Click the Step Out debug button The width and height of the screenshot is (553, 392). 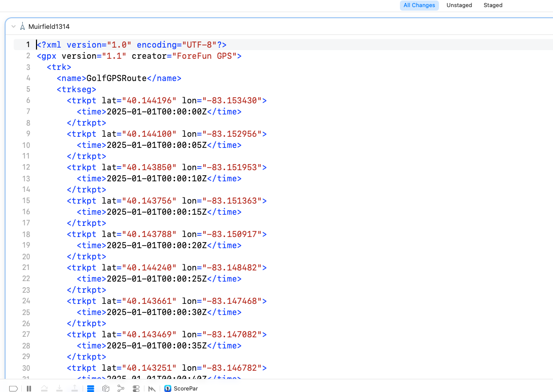click(x=75, y=388)
